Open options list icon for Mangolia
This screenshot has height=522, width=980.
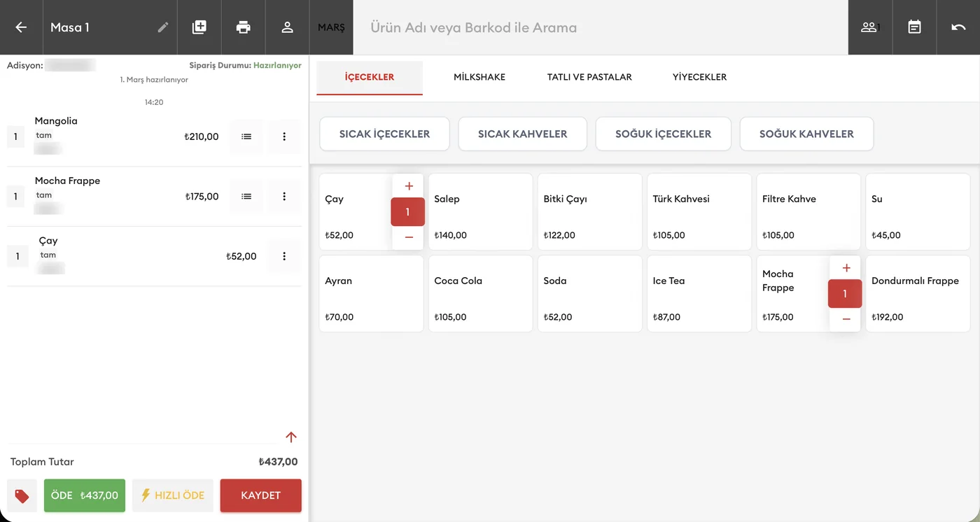tap(246, 136)
